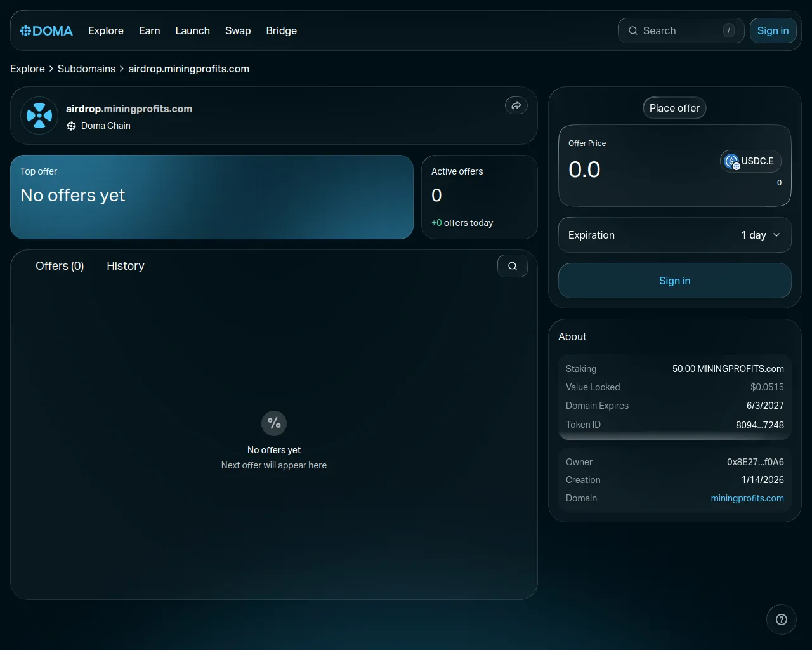Open the USDC.E currency selector
The height and width of the screenshot is (650, 812).
(750, 161)
